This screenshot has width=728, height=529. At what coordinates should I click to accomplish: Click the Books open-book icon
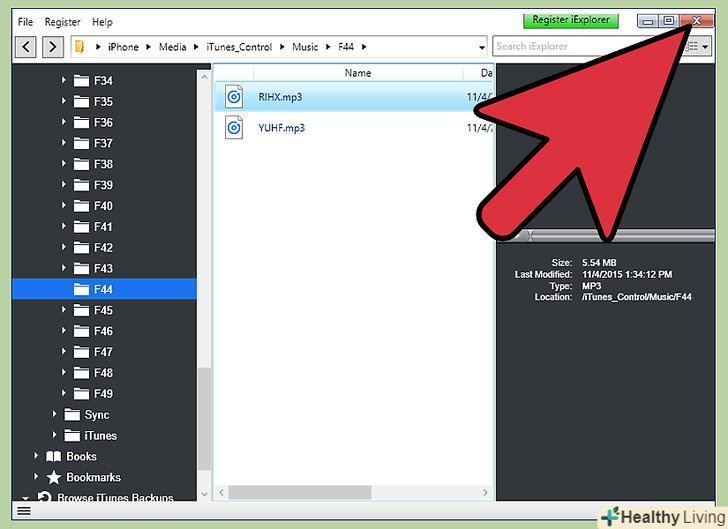tap(53, 457)
